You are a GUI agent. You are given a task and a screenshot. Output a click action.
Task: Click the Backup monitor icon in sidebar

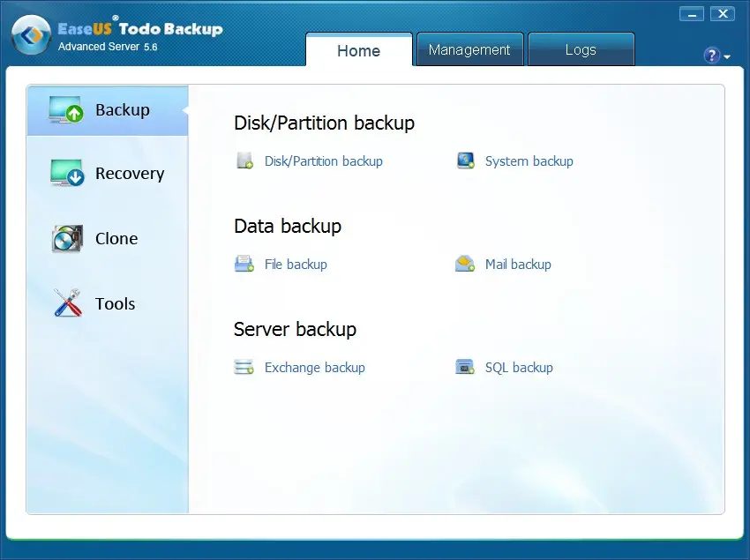tap(66, 109)
